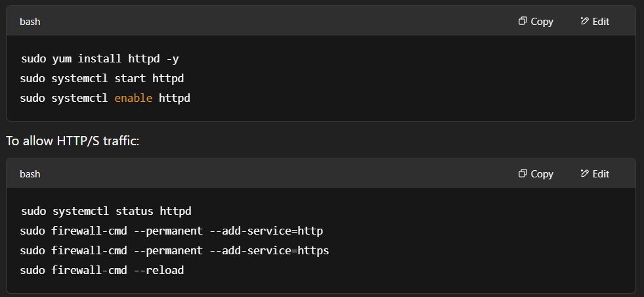
Task: Click the bash label of the second code block
Action: (30, 174)
